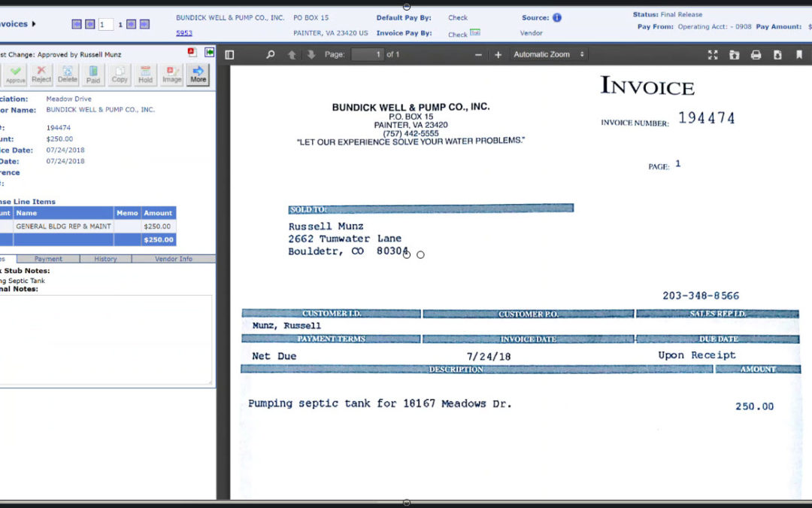Expand the Invoices menu arrow

pyautogui.click(x=34, y=24)
